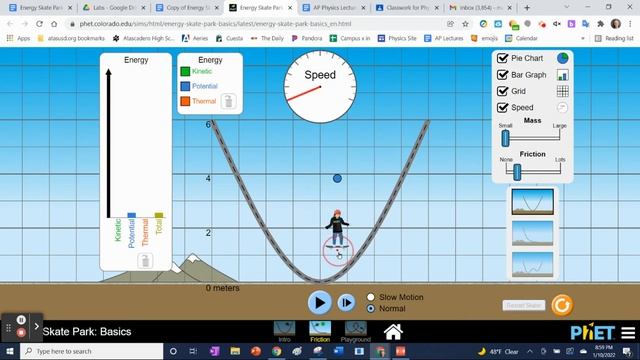Uncheck the Grid checkbox
640x360 pixels.
[x=502, y=91]
